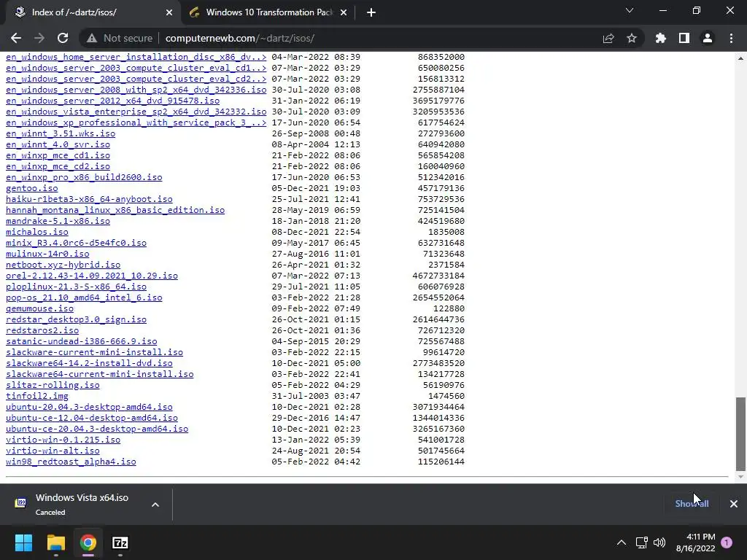747x560 pixels.
Task: Open the notification badge in taskbar
Action: pos(727,542)
